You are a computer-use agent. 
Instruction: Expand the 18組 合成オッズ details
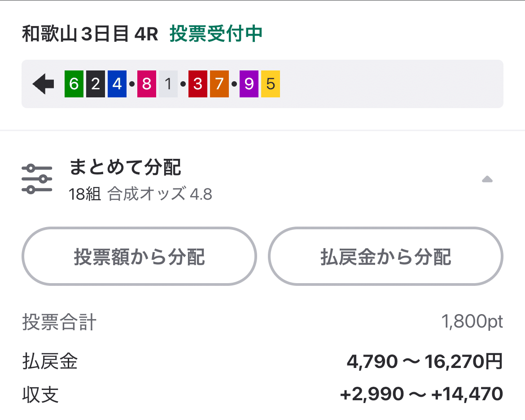[140, 194]
